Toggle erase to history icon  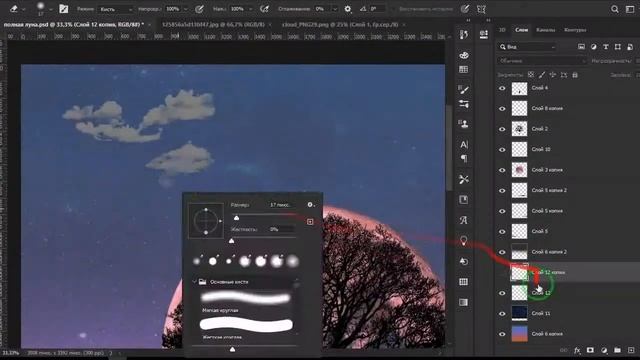464,9
